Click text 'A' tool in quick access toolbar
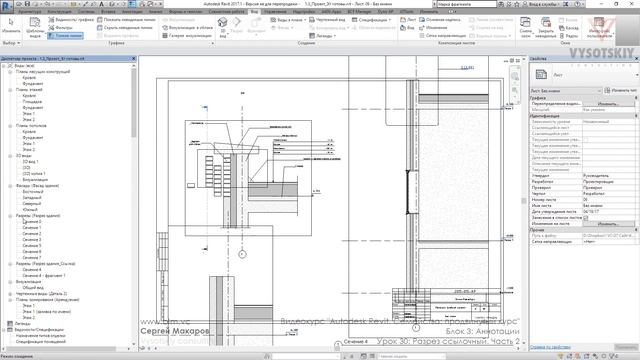Image resolution: width=640 pixels, height=360 pixels. pos(101,4)
